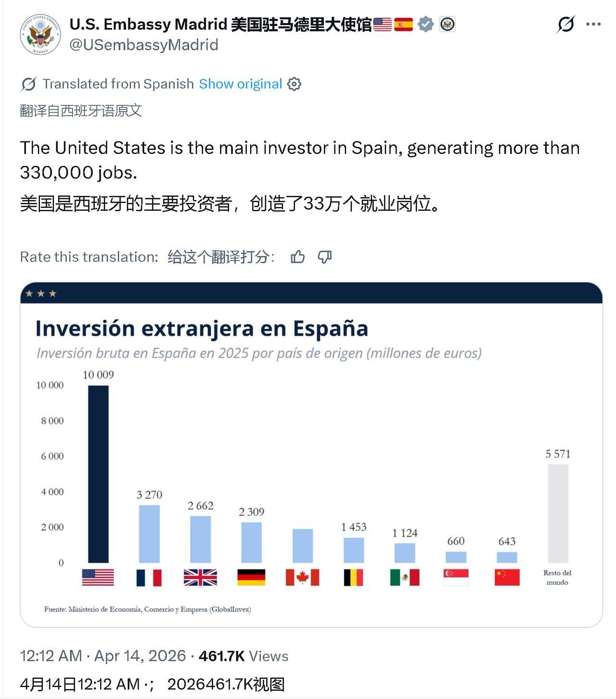This screenshot has width=616, height=699.
Task: Click the "Rate this translation" label
Action: click(89, 257)
